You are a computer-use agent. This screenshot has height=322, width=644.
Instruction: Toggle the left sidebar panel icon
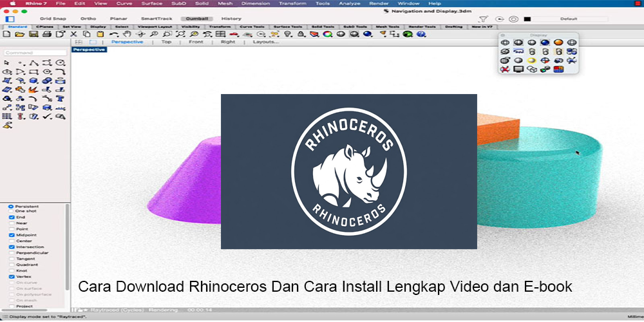10,19
